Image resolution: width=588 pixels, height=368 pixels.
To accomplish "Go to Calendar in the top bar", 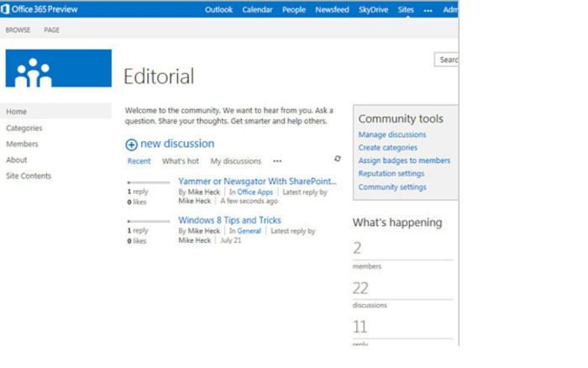I will 257,10.
